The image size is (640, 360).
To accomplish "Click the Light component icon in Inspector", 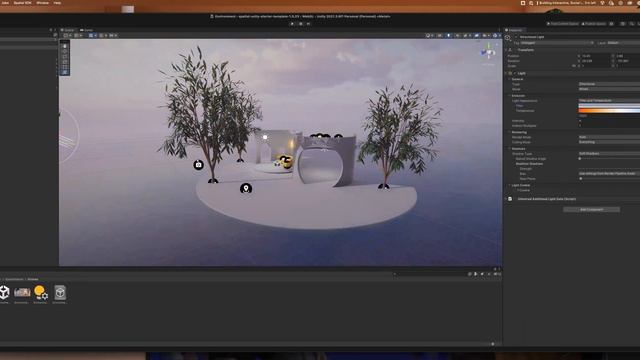I will (510, 73).
